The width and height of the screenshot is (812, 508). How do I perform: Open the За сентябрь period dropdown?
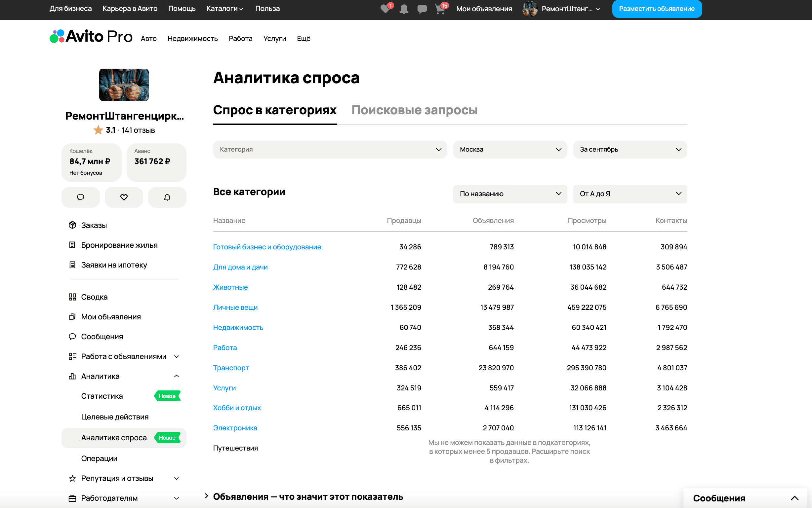[x=630, y=150]
